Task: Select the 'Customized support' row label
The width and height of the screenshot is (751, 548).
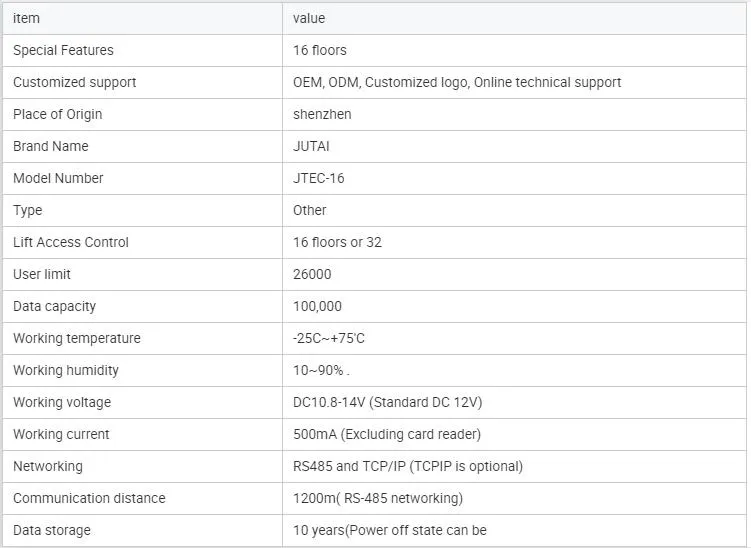Action: point(74,82)
